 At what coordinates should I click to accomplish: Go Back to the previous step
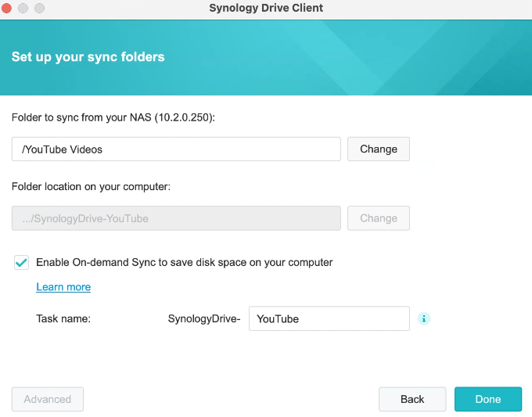tap(412, 399)
